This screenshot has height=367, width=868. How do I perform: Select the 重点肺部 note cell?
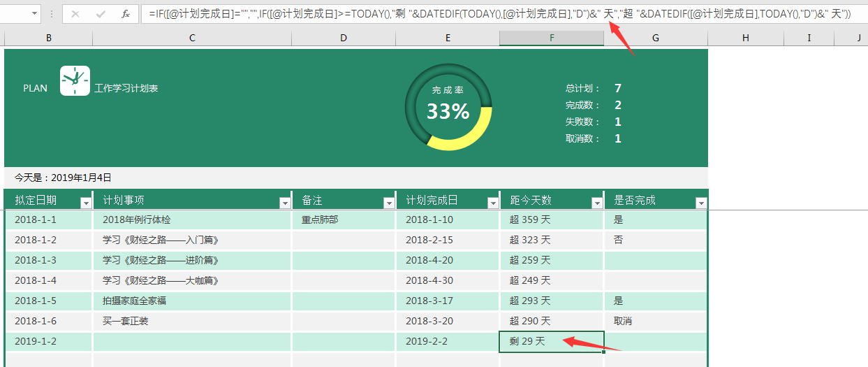pos(344,220)
